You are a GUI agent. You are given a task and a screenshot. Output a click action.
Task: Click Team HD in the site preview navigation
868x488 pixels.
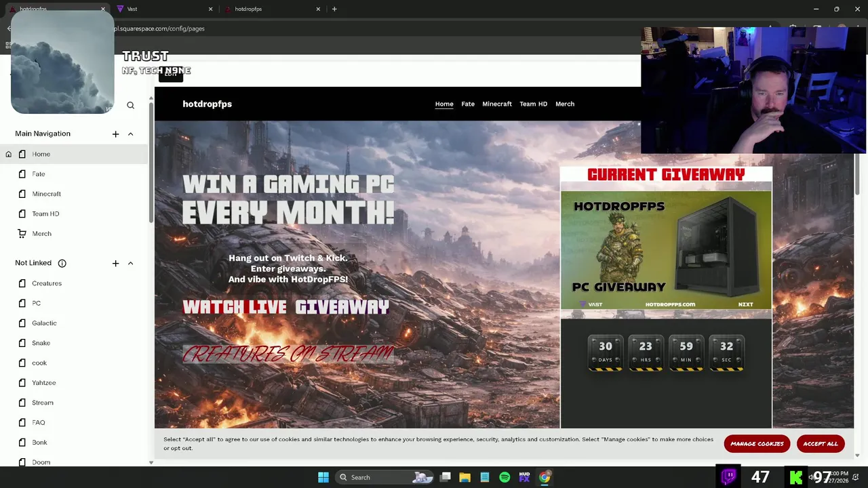(x=533, y=104)
